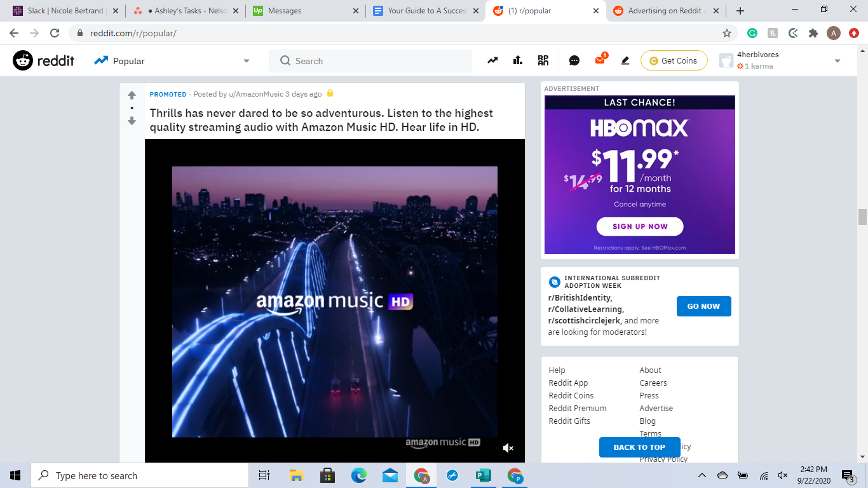Click the Windows taskbar search box
Image resolution: width=868 pixels, height=488 pixels.
tap(140, 475)
